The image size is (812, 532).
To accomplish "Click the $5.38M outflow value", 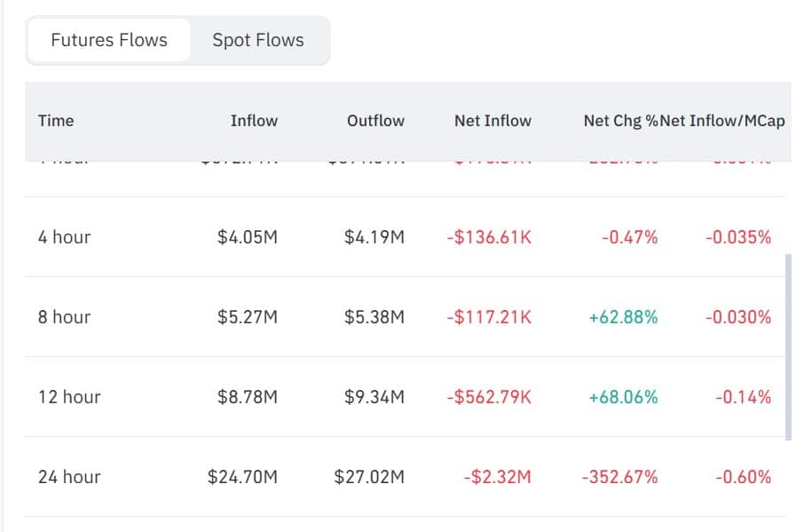I will click(x=374, y=317).
